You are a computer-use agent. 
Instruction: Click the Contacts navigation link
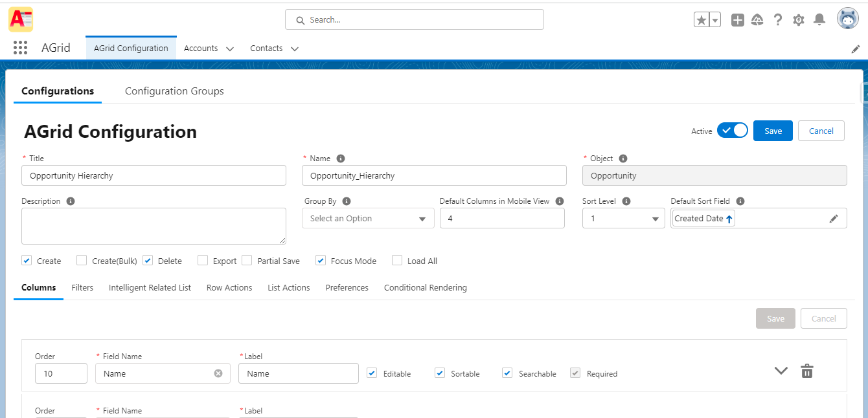click(266, 49)
